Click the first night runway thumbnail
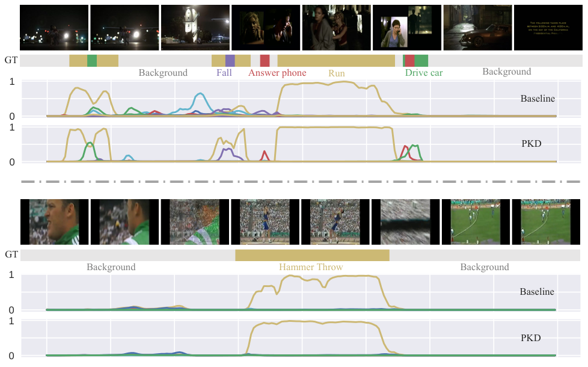The height and width of the screenshot is (367, 588). (54, 28)
